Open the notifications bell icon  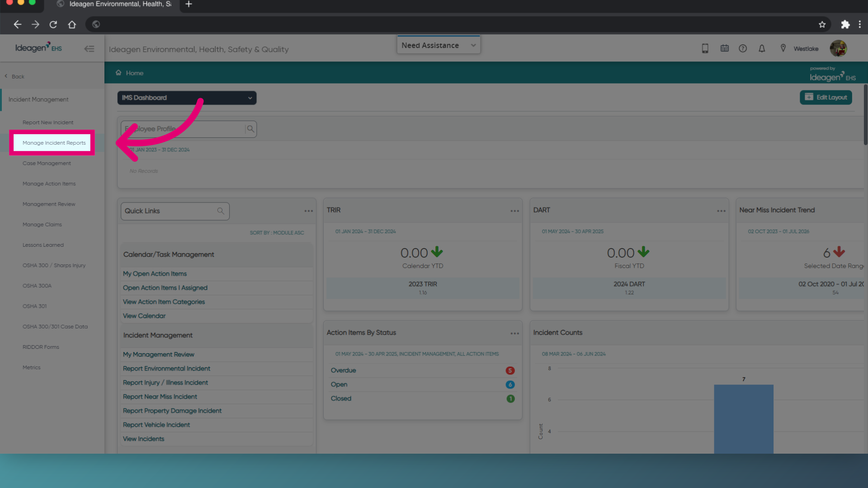pyautogui.click(x=762, y=48)
